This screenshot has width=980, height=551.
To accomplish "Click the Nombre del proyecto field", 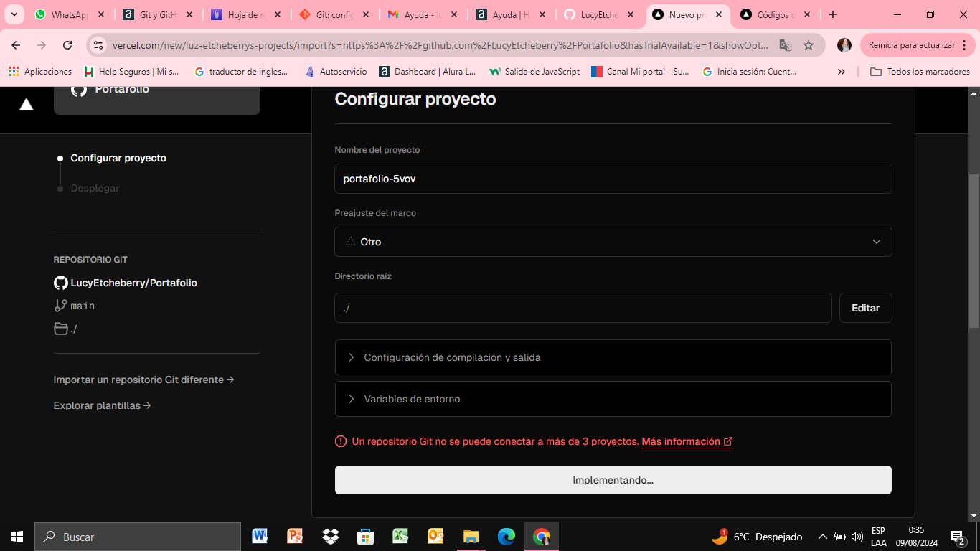I will [613, 179].
